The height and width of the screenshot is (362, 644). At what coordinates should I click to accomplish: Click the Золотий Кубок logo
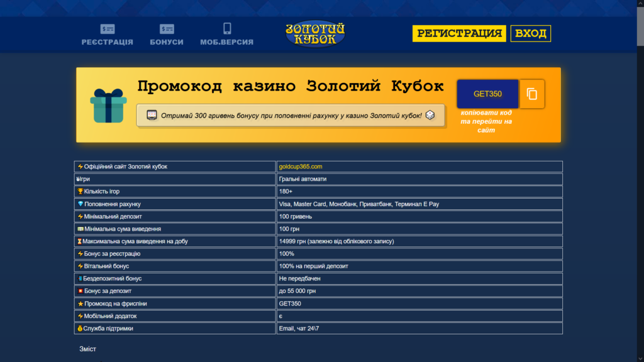click(x=315, y=34)
